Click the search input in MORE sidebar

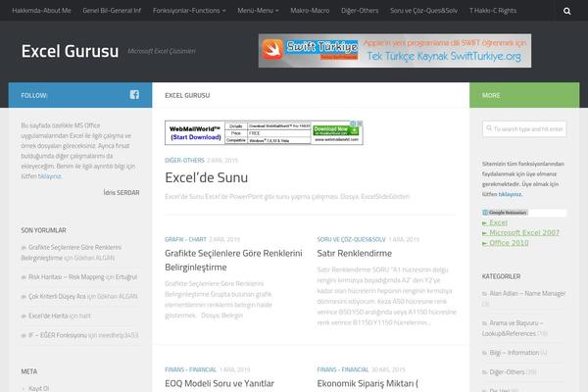click(x=524, y=128)
